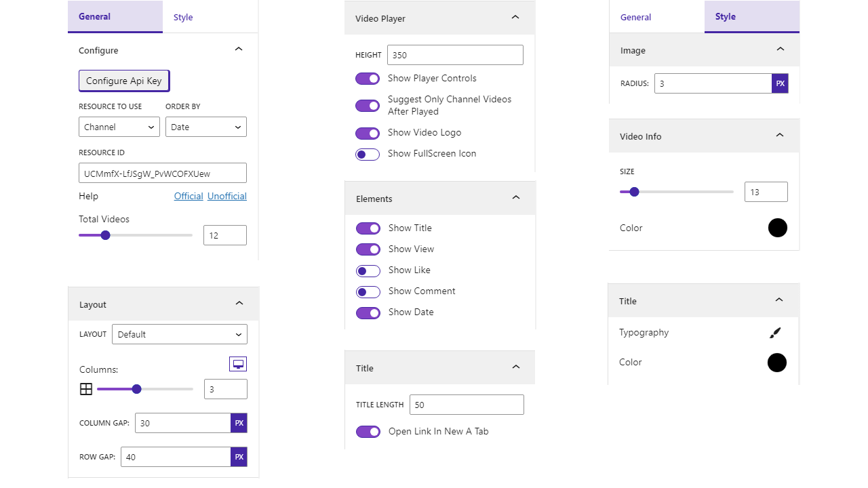Open the Official help link
This screenshot has width=868, height=488.
click(189, 196)
